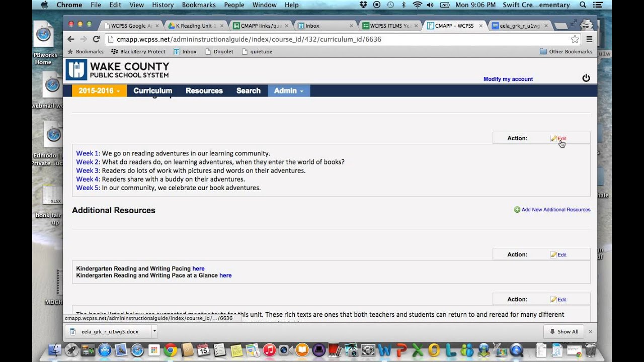
Task: Open the eela_grk_r_u1wg5.docx download options arrow
Action: pos(154,331)
